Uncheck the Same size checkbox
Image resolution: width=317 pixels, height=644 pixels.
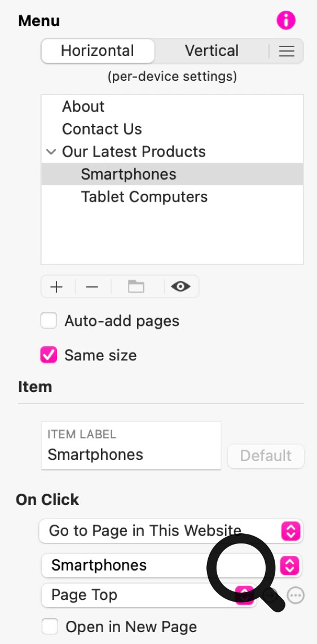pyautogui.click(x=49, y=355)
